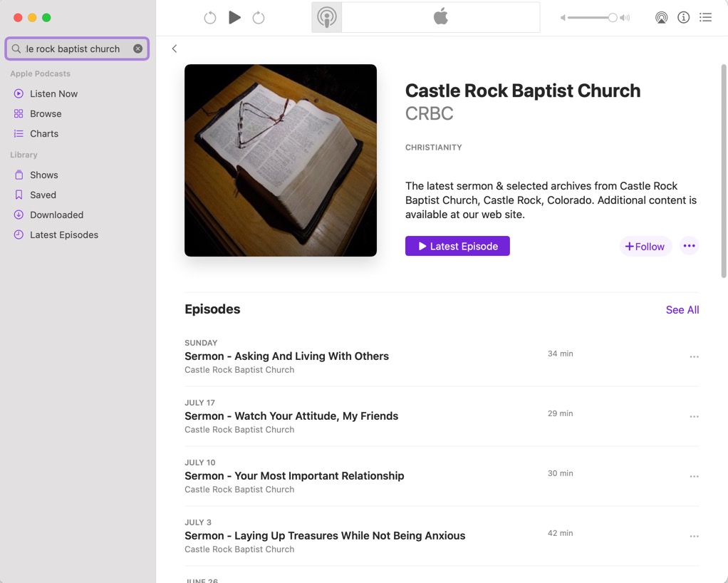Click the Castle Rock Baptist Church title

pyautogui.click(x=523, y=91)
